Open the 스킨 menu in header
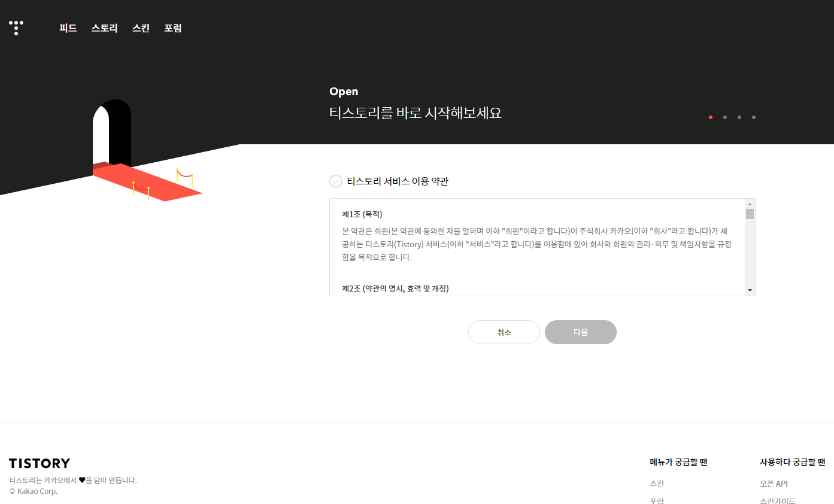This screenshot has width=834, height=504. click(141, 28)
